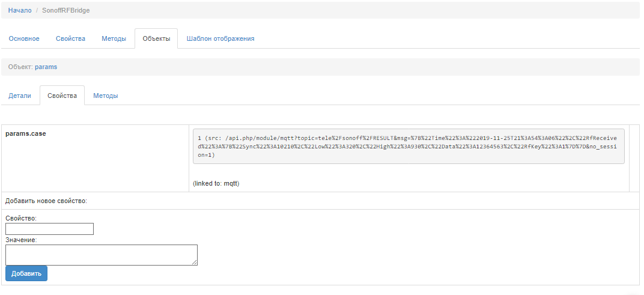Open the Шаблон отображения tab
Screen dimensions: 644x295
[x=220, y=38]
